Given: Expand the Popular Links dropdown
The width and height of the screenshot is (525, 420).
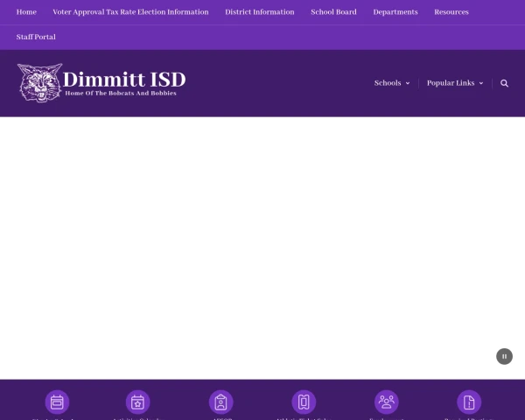Looking at the screenshot, I should 455,83.
